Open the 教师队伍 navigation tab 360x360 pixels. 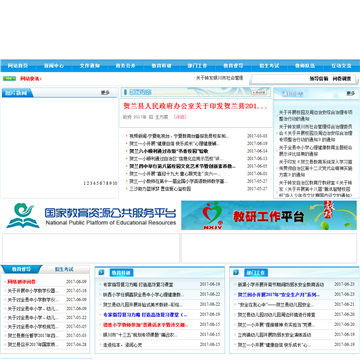[305, 66]
